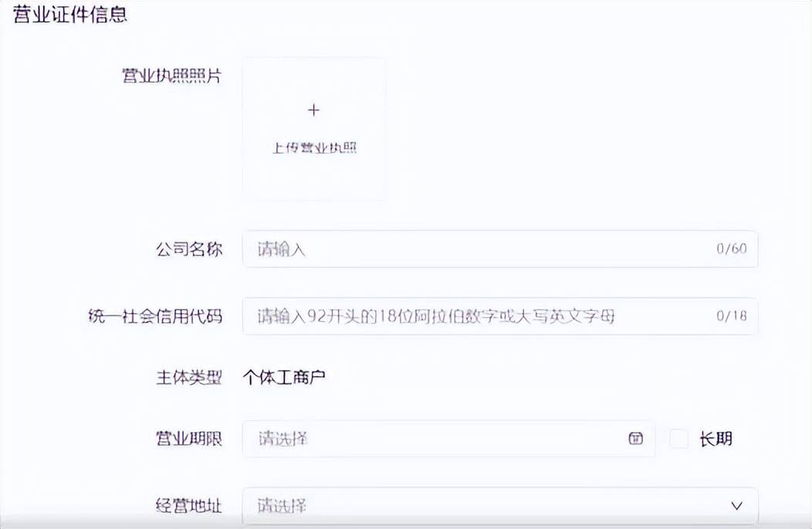Screen dimensions: 812x529
Task: Click the calendar icon in the 营业期限 field
Action: (x=634, y=438)
